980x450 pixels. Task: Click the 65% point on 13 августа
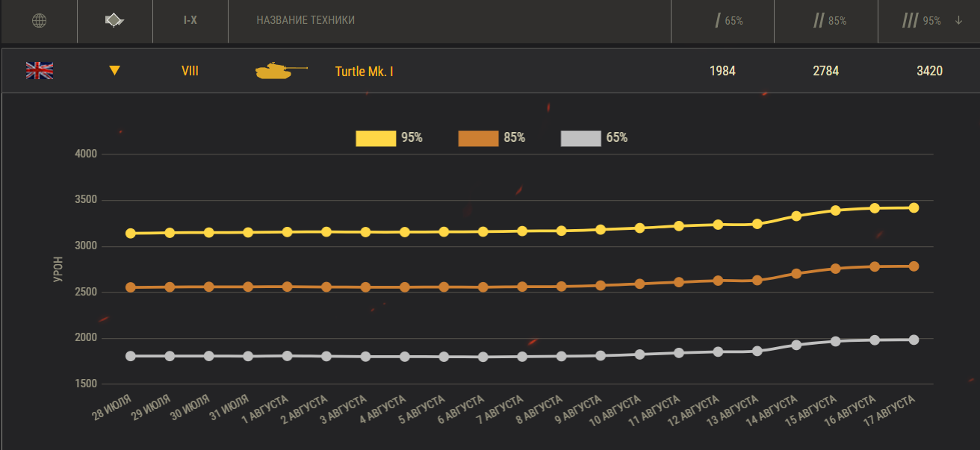click(757, 351)
